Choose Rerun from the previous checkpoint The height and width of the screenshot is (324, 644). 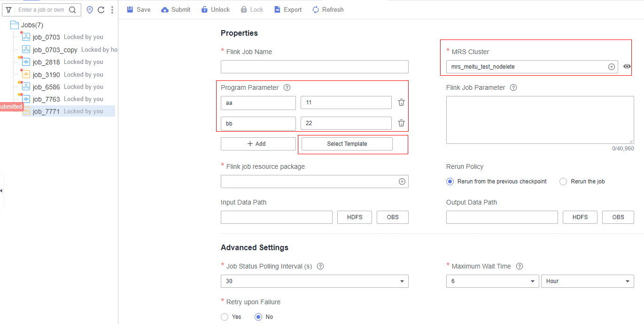pyautogui.click(x=450, y=182)
